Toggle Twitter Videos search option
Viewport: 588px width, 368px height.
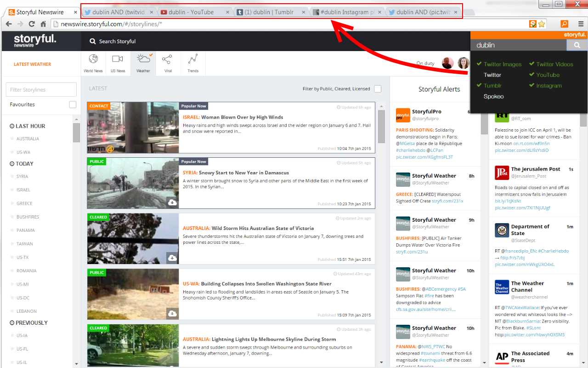pyautogui.click(x=551, y=64)
